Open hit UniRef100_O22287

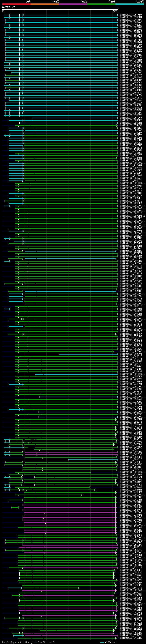[131, 27]
